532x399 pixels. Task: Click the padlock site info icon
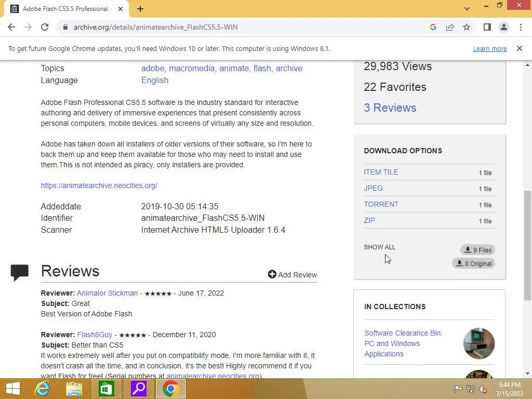(x=65, y=27)
